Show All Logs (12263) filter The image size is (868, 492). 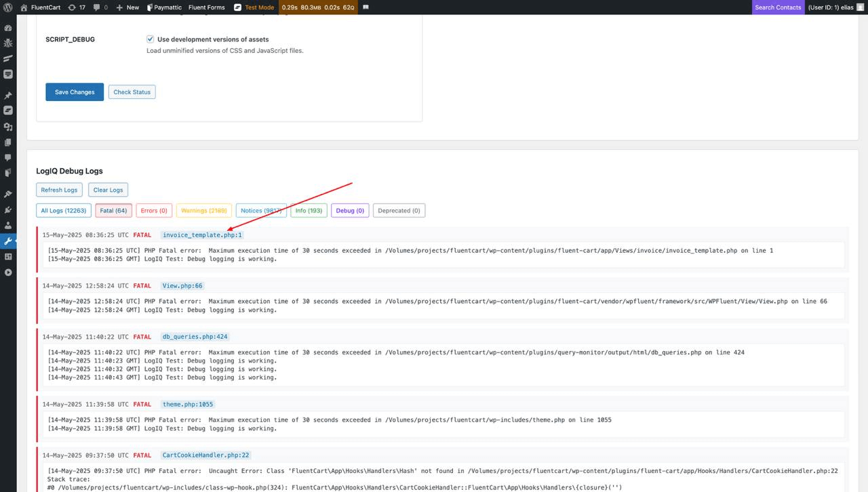(64, 211)
